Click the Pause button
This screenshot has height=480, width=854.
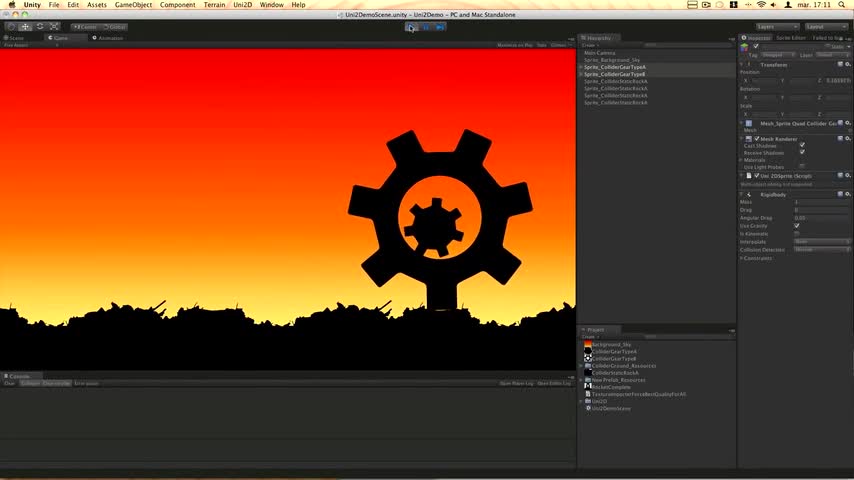[x=426, y=27]
